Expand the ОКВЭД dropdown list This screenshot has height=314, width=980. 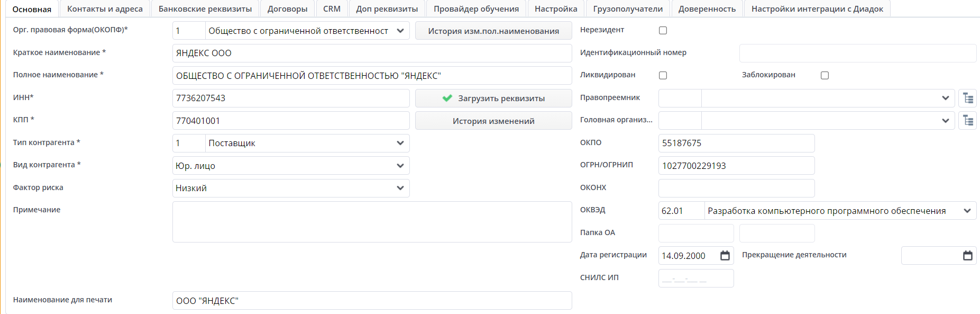(967, 211)
